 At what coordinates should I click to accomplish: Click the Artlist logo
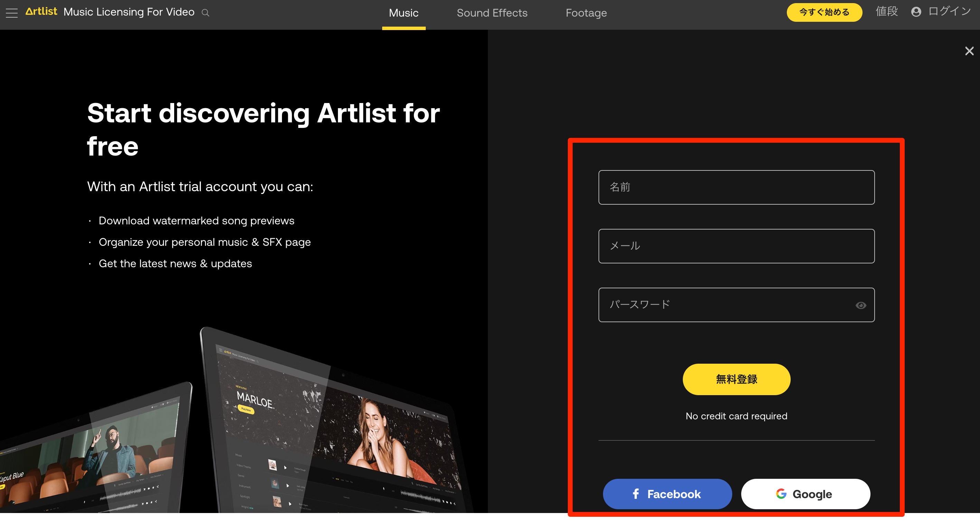[41, 11]
